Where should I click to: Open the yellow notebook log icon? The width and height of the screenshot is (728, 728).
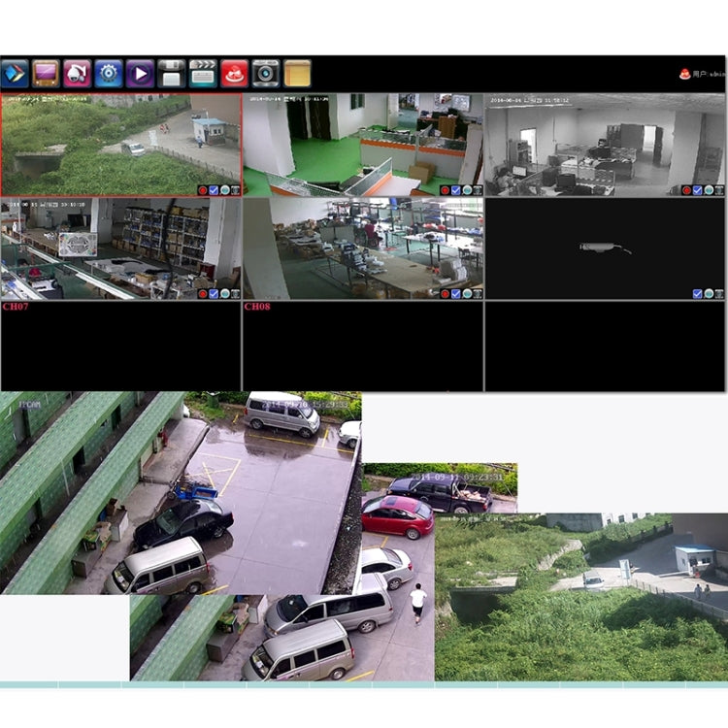[297, 74]
